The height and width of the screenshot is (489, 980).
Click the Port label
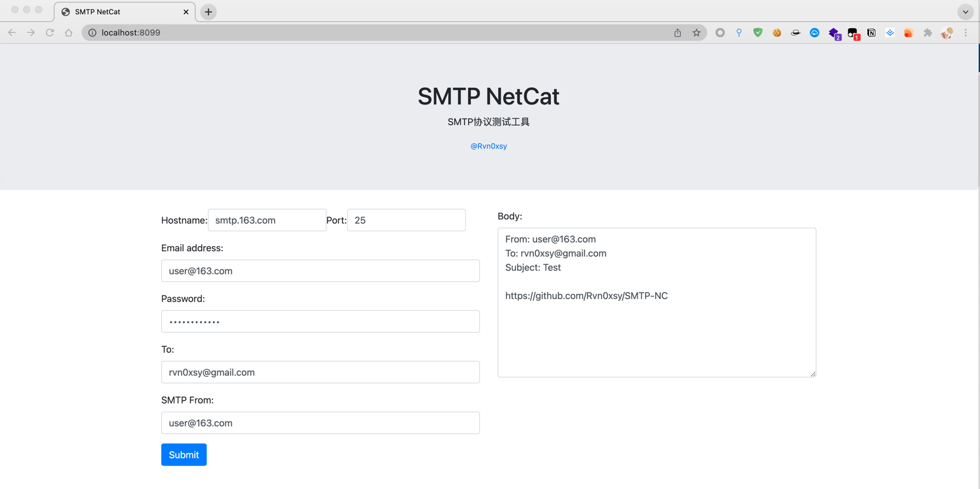pos(337,221)
